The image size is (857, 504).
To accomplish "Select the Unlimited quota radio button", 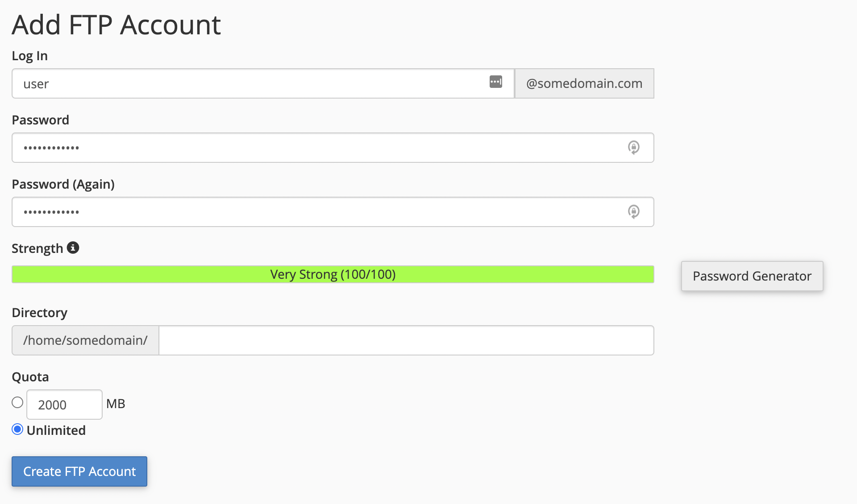I will click(17, 430).
